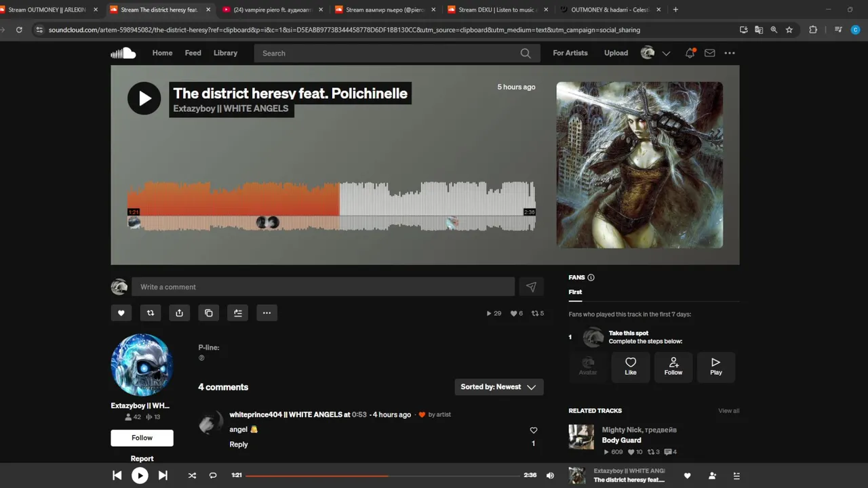Select the First tab under Fans

(x=575, y=292)
